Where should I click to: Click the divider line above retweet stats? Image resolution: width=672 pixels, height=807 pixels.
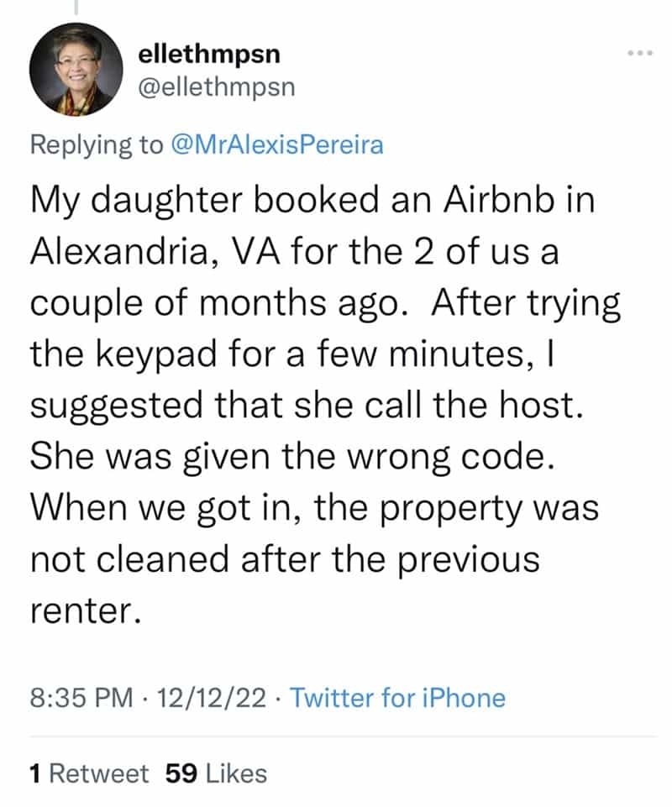336,736
